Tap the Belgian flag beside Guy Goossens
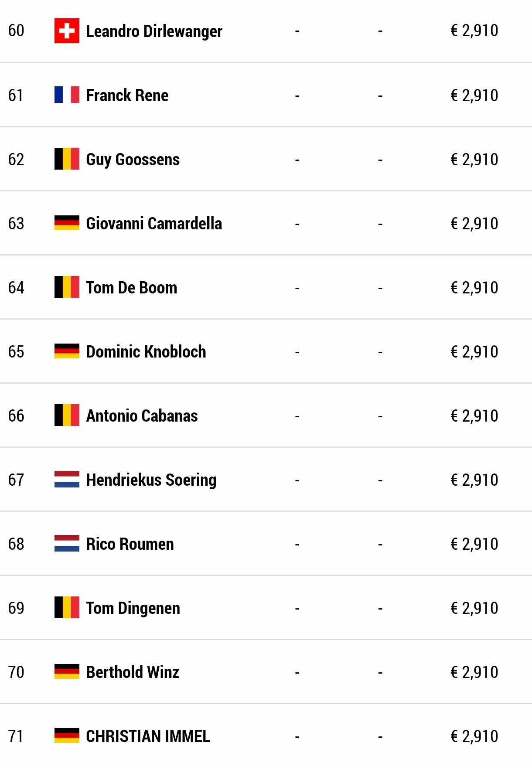This screenshot has width=532, height=763. 67,159
